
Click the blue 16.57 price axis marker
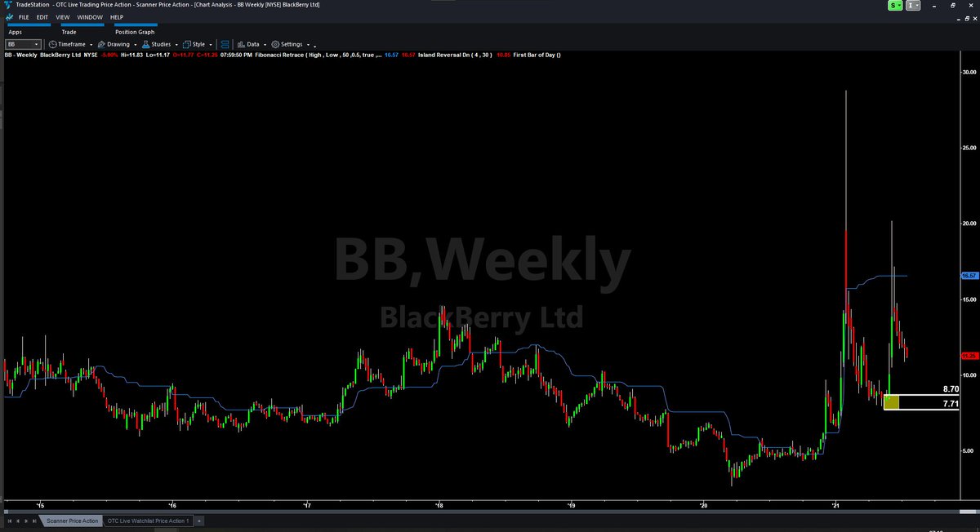(970, 276)
